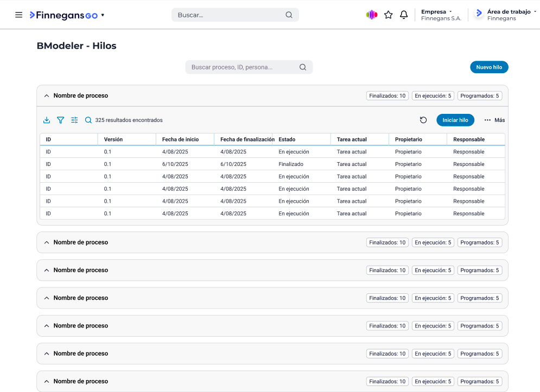Open the hamburger navigation menu
Screen dimensions: 540x392
point(19,15)
